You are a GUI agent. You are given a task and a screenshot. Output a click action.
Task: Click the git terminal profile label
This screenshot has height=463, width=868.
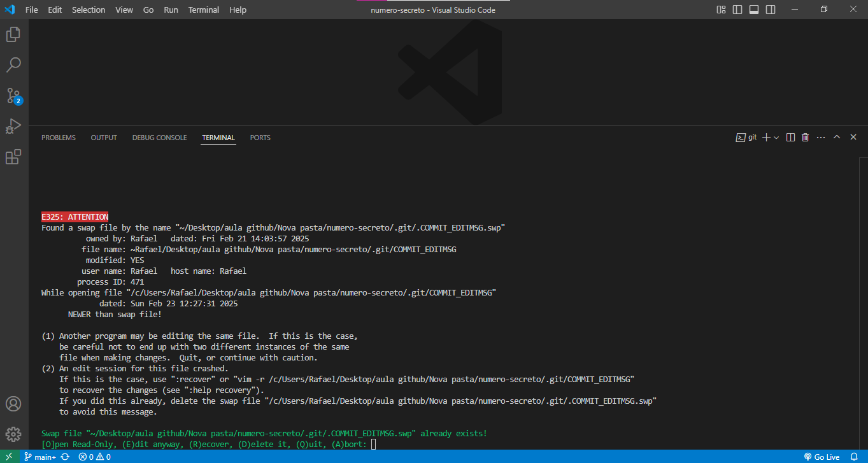pyautogui.click(x=747, y=137)
